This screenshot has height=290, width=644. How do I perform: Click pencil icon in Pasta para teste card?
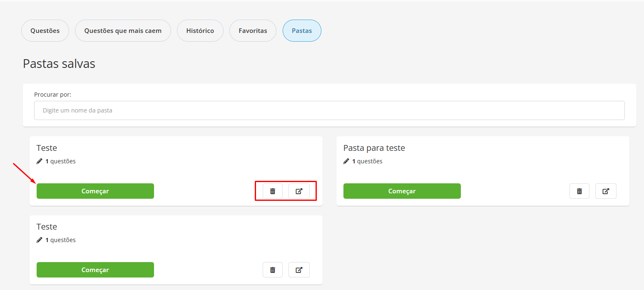[346, 161]
